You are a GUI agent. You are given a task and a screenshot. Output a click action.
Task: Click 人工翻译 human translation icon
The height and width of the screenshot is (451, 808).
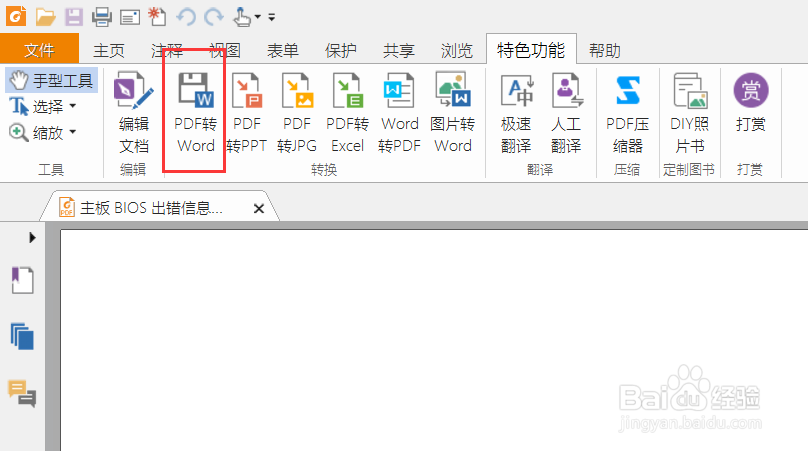click(566, 112)
